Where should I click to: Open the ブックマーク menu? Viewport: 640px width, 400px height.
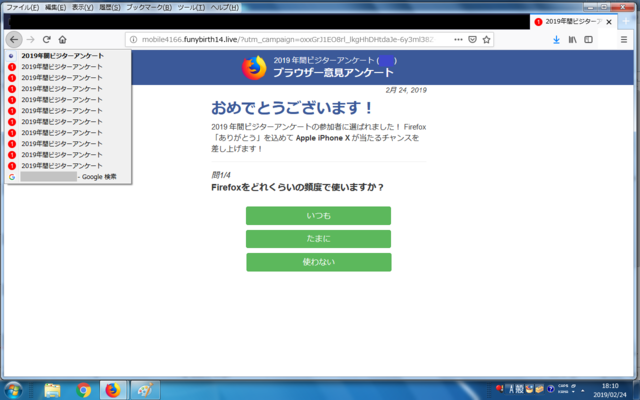149,7
